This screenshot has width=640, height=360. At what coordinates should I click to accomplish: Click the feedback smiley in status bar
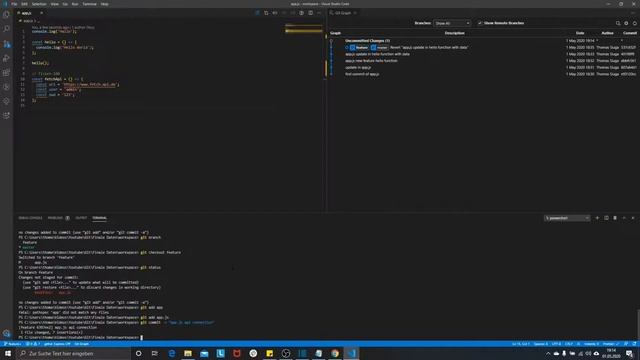click(626, 344)
